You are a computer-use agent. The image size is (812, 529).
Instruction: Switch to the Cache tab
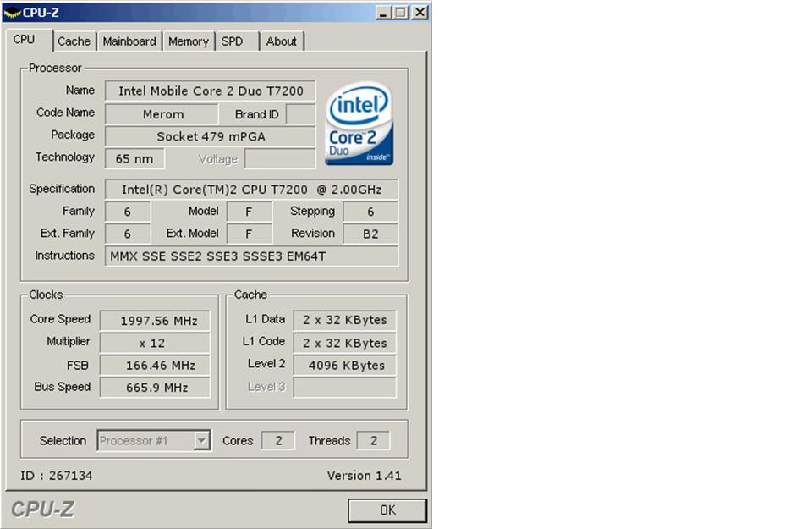click(74, 41)
